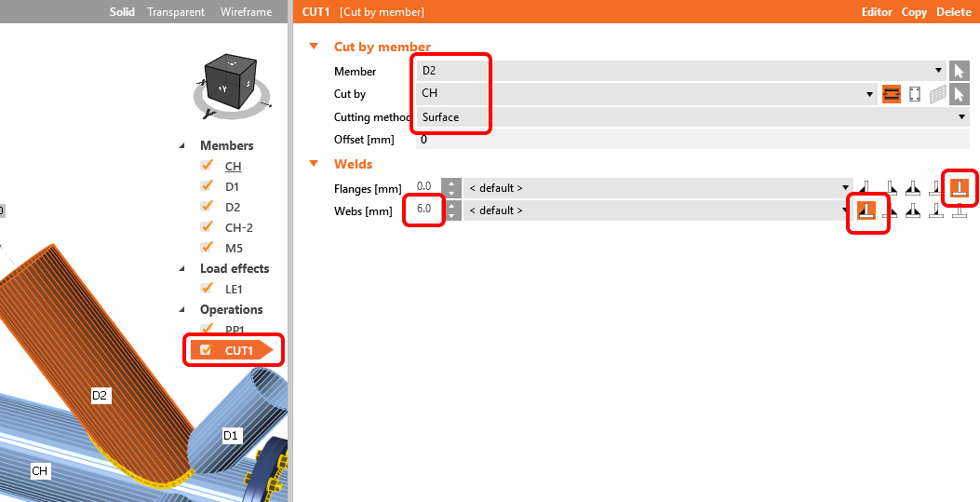Click Webs weld size value 6.0
The image size is (980, 502).
point(425,210)
